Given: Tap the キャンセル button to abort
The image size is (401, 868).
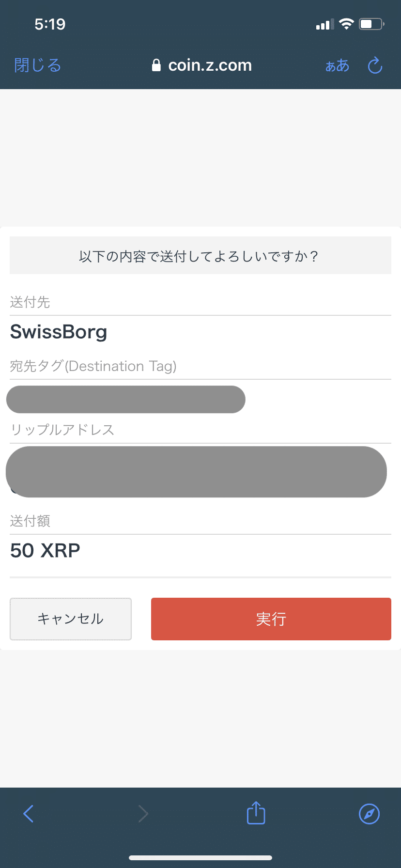Looking at the screenshot, I should coord(70,619).
